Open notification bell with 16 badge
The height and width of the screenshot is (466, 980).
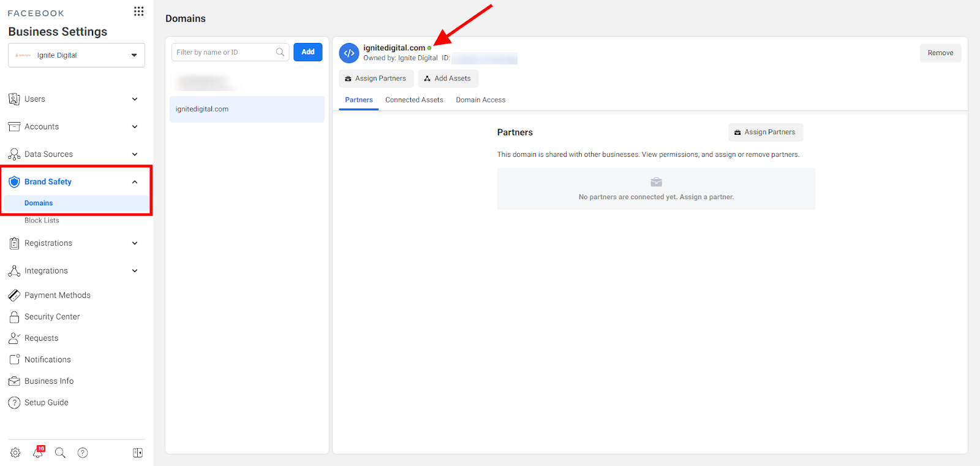tap(38, 453)
